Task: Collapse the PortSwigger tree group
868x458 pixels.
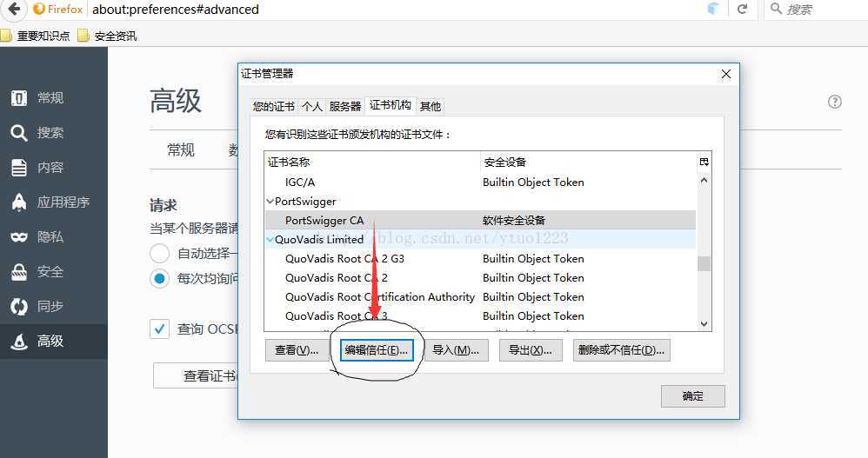Action: pos(270,202)
